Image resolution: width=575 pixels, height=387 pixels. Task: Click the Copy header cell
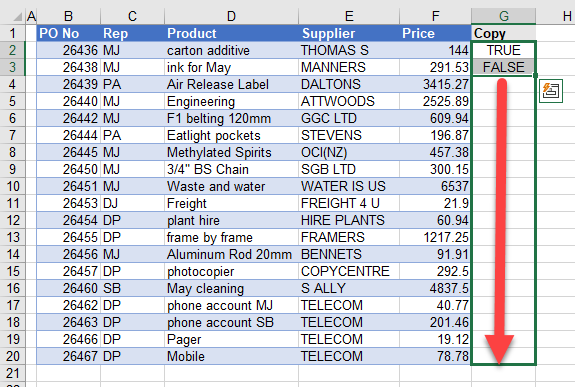(x=503, y=33)
